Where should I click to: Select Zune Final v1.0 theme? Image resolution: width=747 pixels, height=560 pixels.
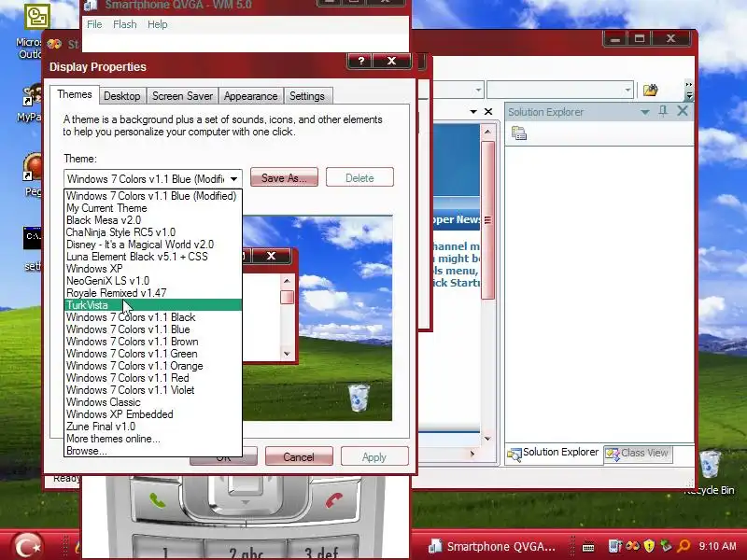pos(152,427)
